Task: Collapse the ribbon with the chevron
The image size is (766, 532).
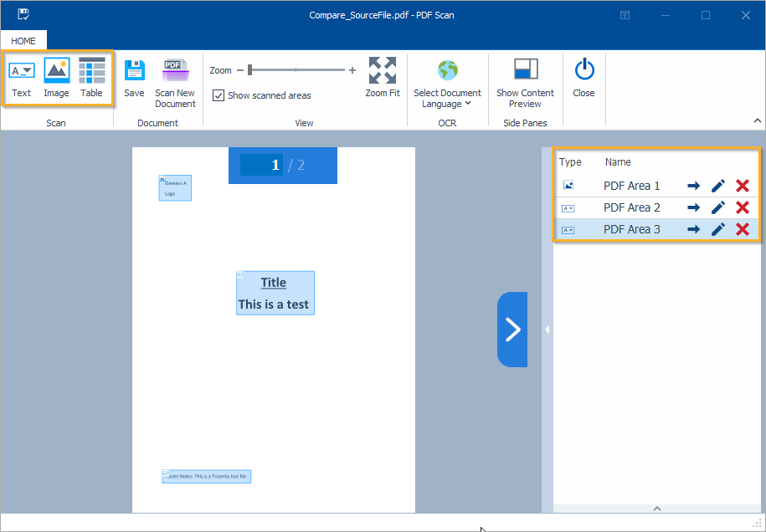Action: click(x=757, y=121)
